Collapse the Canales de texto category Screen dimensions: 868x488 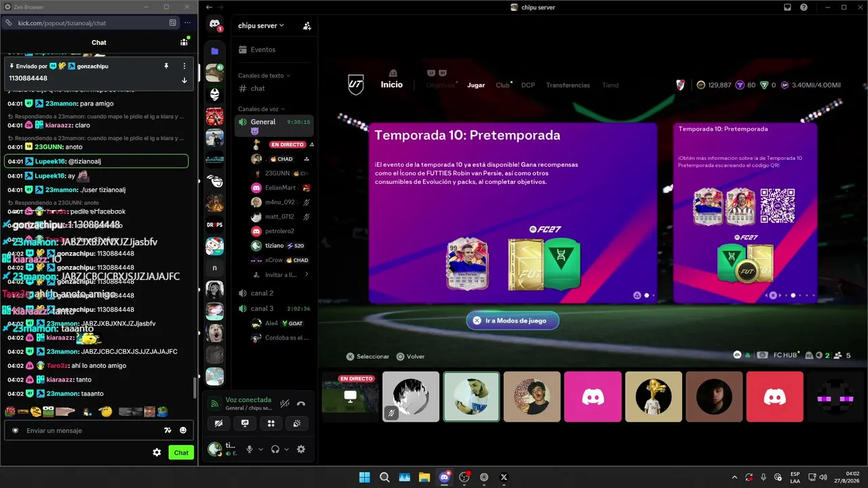264,75
